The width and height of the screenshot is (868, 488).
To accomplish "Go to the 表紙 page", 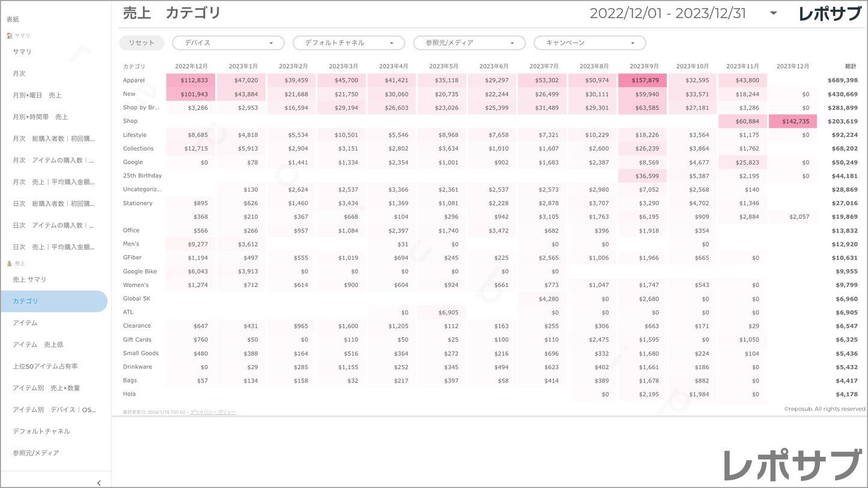I will point(13,19).
